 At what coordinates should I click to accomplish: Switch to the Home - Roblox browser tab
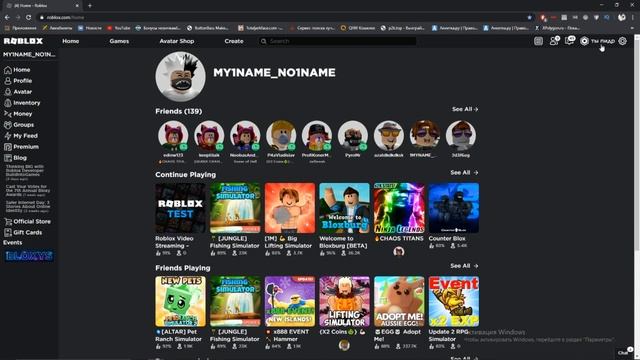[41, 6]
